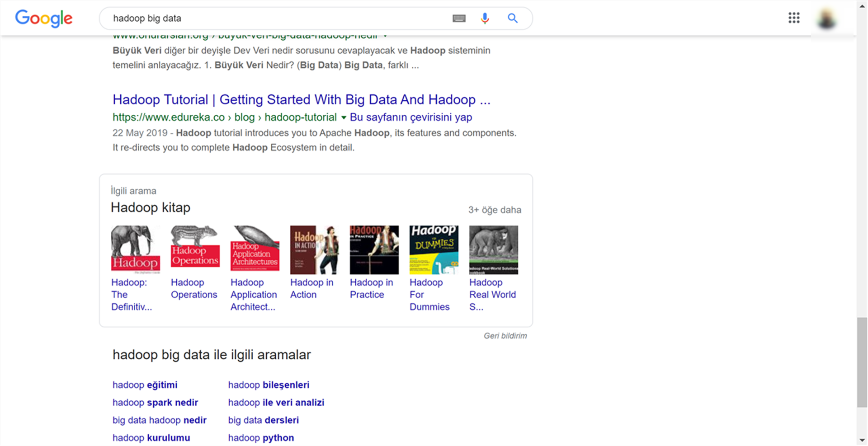Screen dimensions: 868x446
Task: Open Hadoop Real World Solutions cover
Action: [x=494, y=250]
